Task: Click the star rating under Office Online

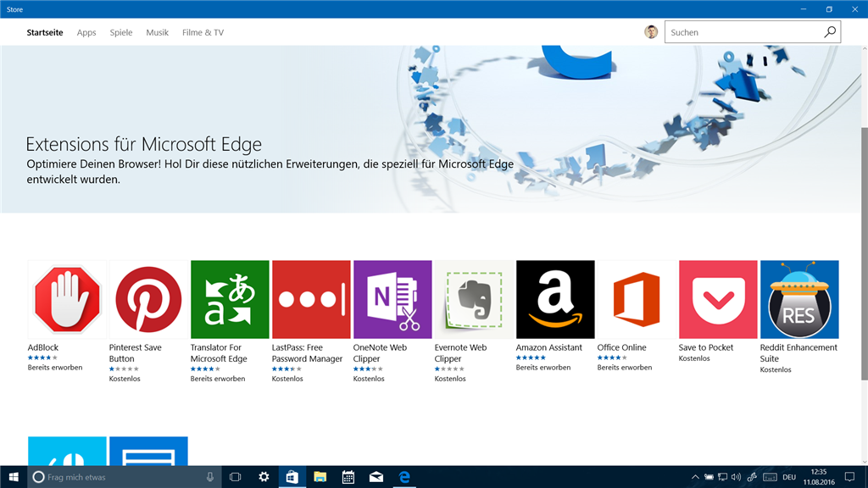Action: click(x=612, y=358)
